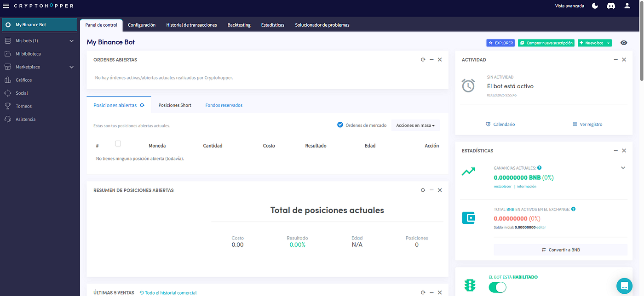Expand Mis bots chevron
The height and width of the screenshot is (296, 644).
tap(71, 41)
